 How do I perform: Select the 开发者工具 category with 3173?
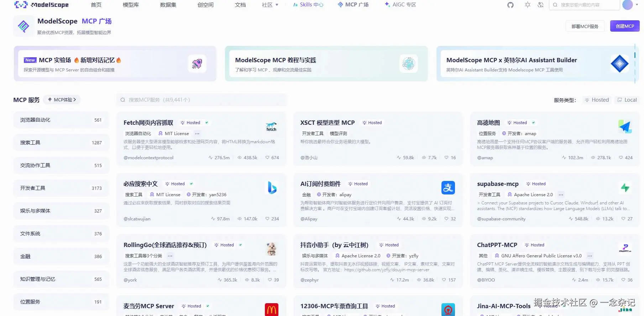(61, 188)
